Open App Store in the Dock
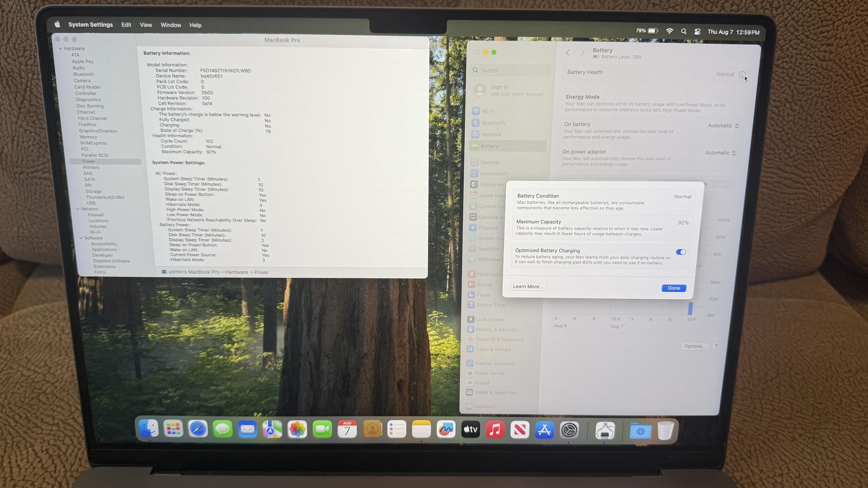The width and height of the screenshot is (868, 488). point(544,430)
